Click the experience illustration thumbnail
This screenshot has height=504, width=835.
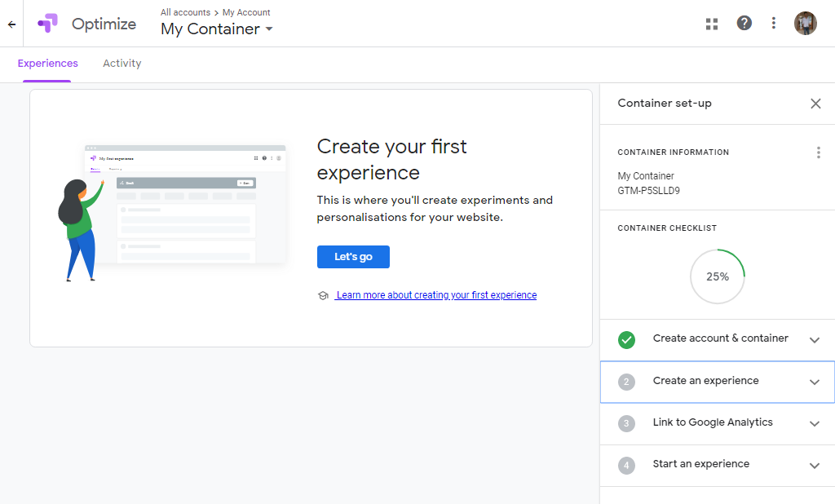coord(174,212)
